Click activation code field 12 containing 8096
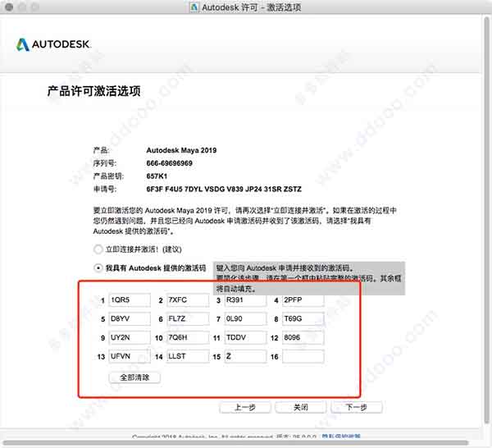Viewport: 492px width, 448px height. coord(303,338)
